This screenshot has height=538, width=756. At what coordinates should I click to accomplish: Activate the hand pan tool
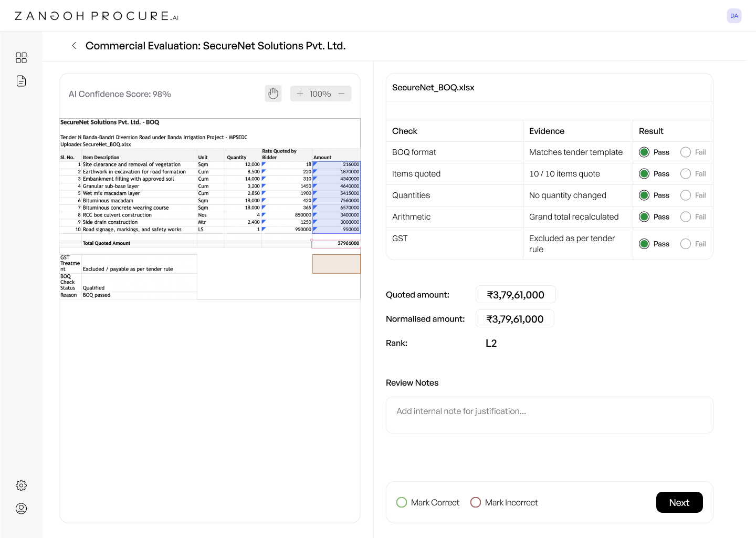pos(273,94)
